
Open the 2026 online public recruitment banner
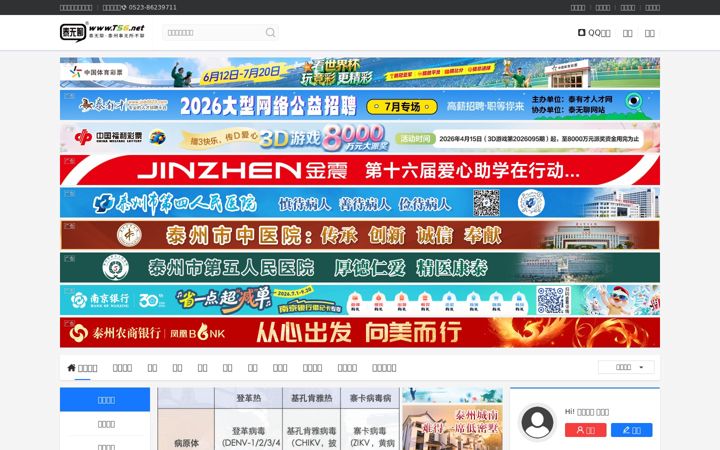pyautogui.click(x=360, y=105)
